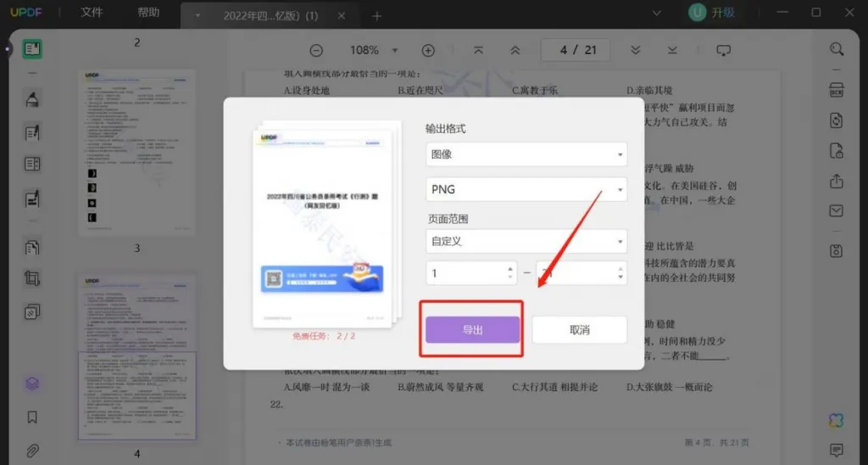Click the 页面范围 label

[x=447, y=220]
